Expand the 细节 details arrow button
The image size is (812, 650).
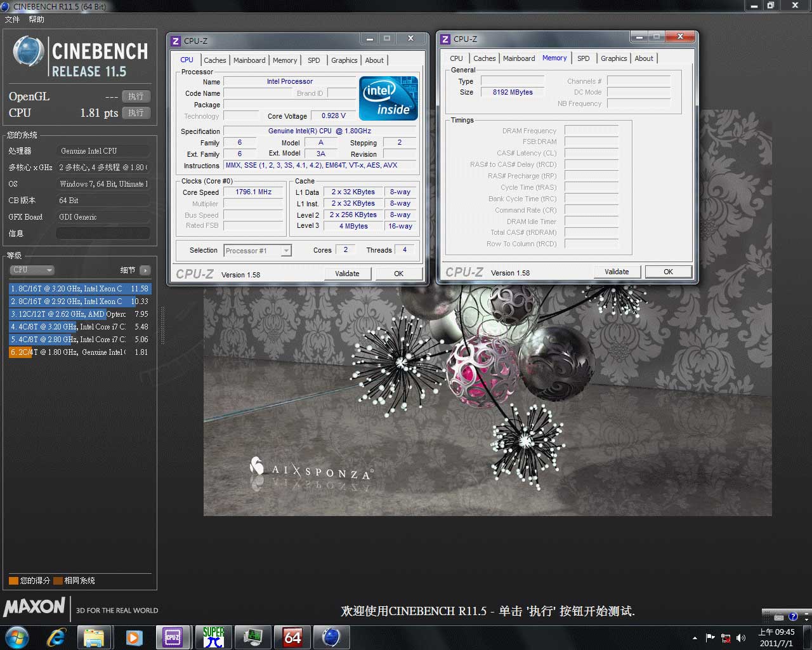[145, 270]
